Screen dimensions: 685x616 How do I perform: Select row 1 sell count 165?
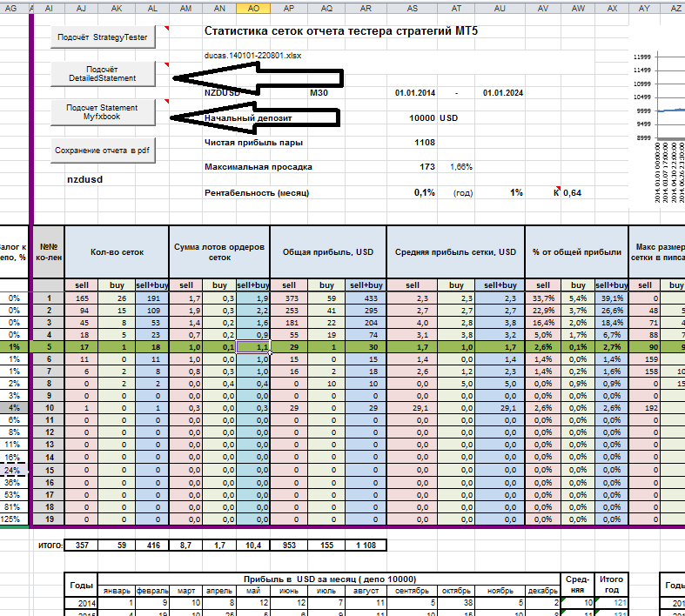pos(81,298)
